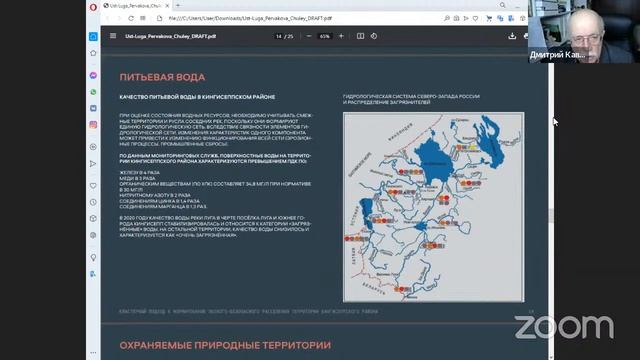The image size is (640, 360).
Task: Download the PDF file
Action: click(x=512, y=36)
